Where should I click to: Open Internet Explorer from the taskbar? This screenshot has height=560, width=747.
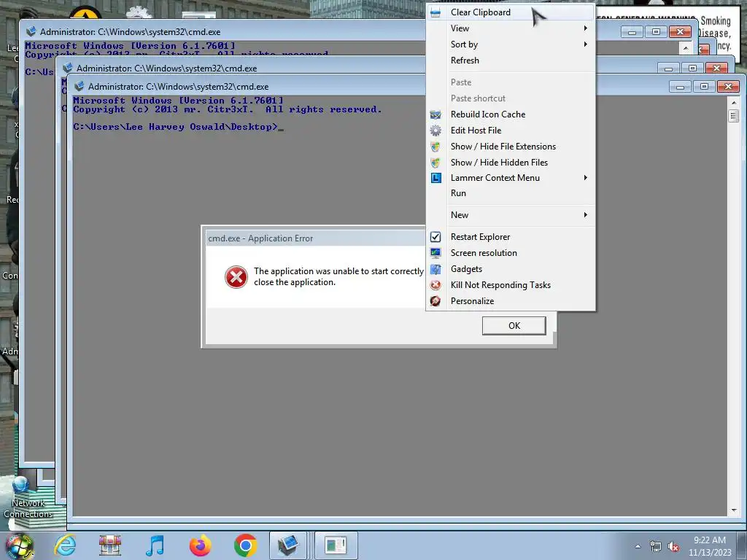coord(65,545)
